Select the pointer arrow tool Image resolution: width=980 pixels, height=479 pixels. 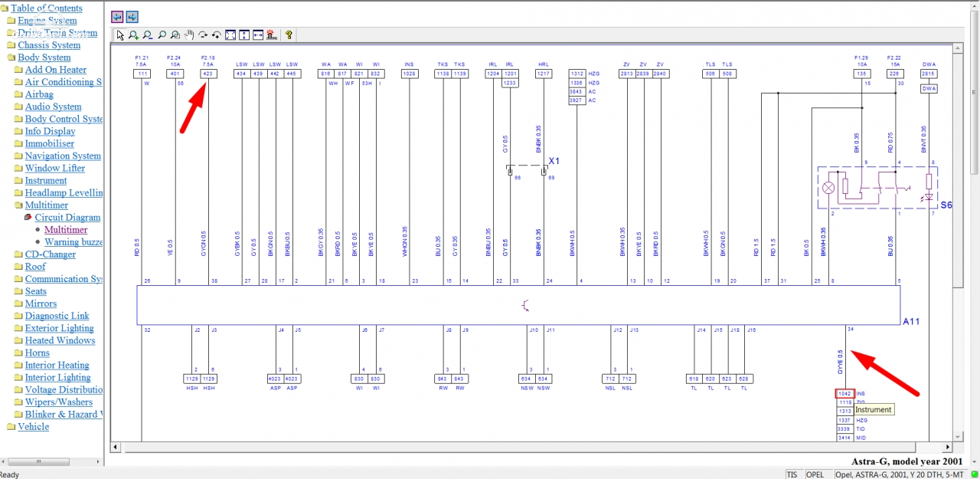[x=120, y=34]
